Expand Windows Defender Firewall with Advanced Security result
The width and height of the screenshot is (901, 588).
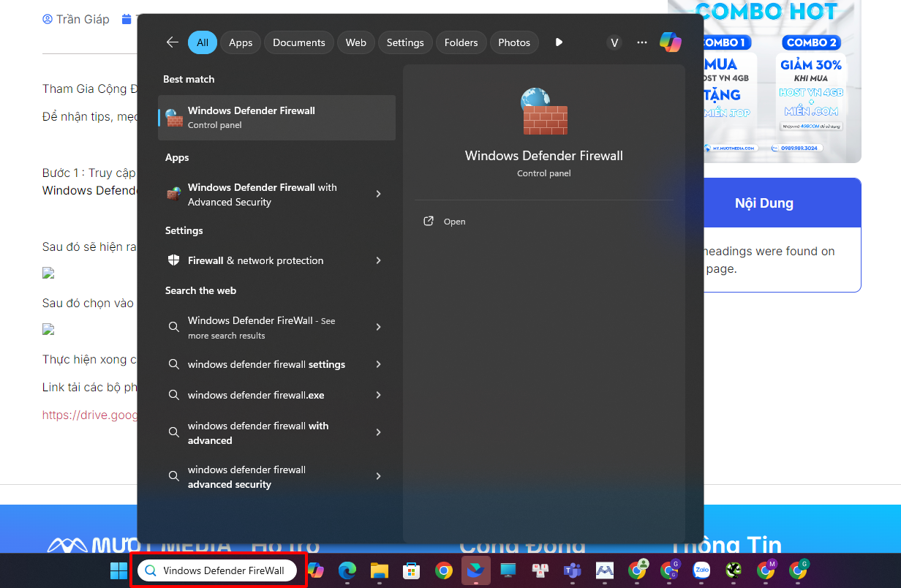coord(378,194)
